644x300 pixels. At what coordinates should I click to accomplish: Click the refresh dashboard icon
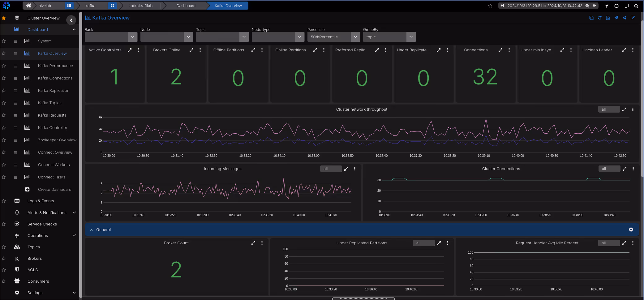599,18
